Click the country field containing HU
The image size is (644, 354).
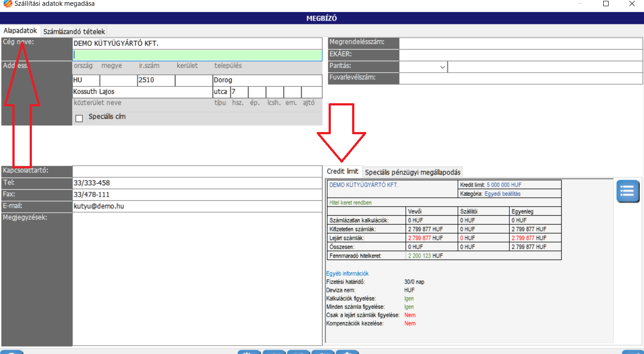(86, 81)
